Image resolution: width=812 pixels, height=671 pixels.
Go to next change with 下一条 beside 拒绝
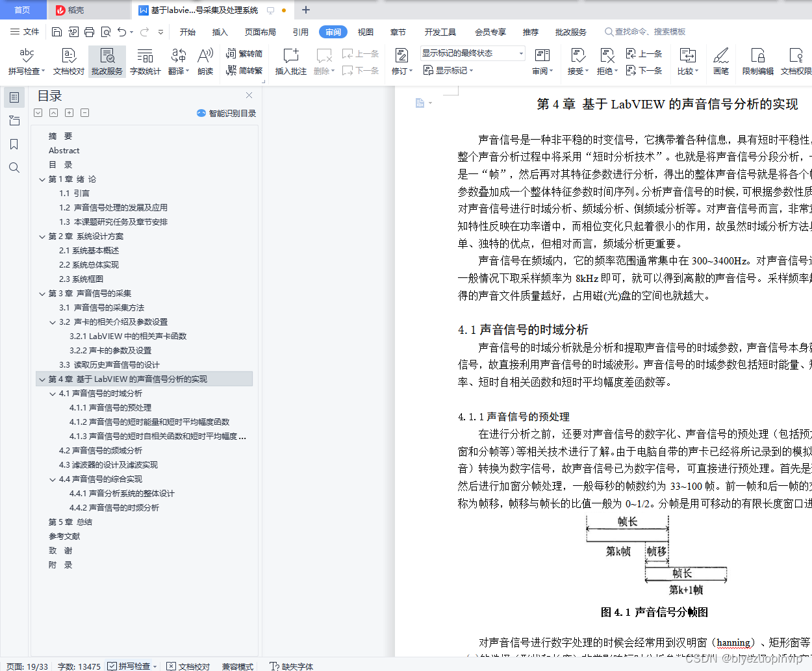644,70
